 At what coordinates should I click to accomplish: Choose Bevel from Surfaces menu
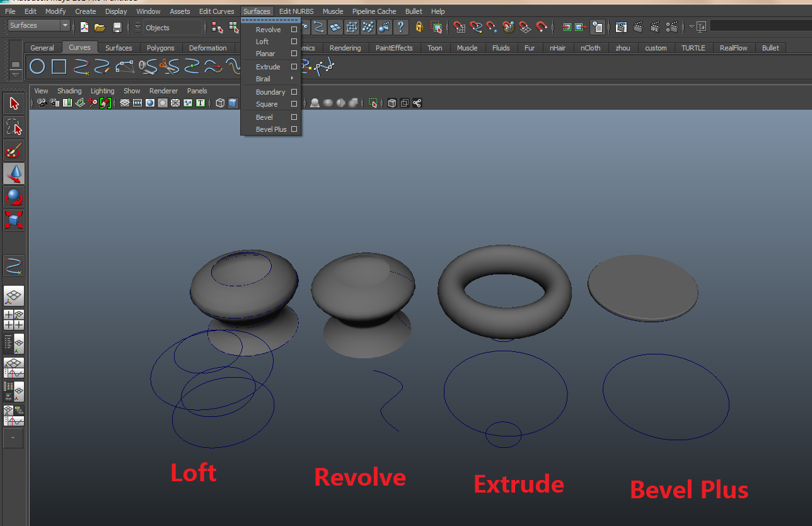click(x=264, y=117)
